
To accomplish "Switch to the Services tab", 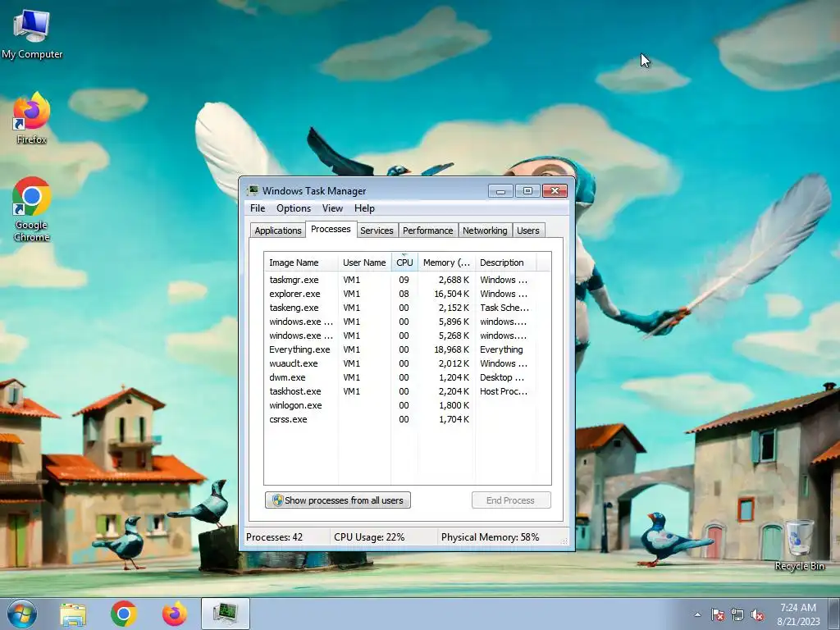I will (377, 231).
